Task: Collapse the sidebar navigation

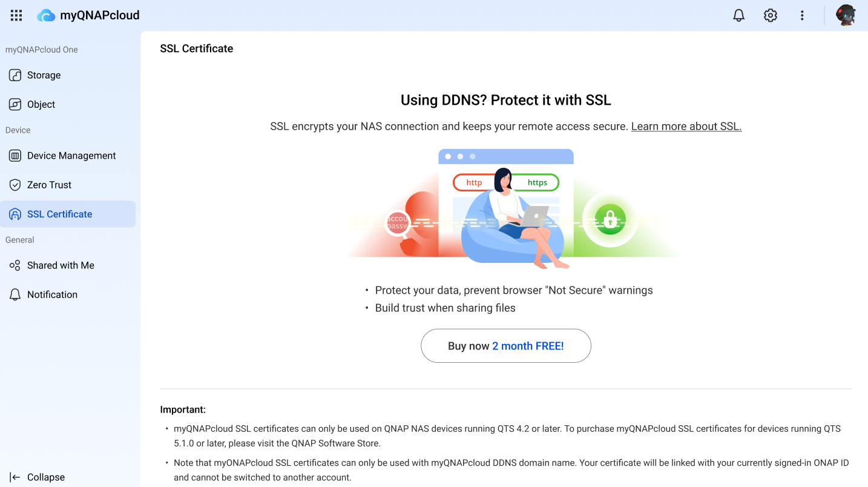Action: tap(45, 477)
